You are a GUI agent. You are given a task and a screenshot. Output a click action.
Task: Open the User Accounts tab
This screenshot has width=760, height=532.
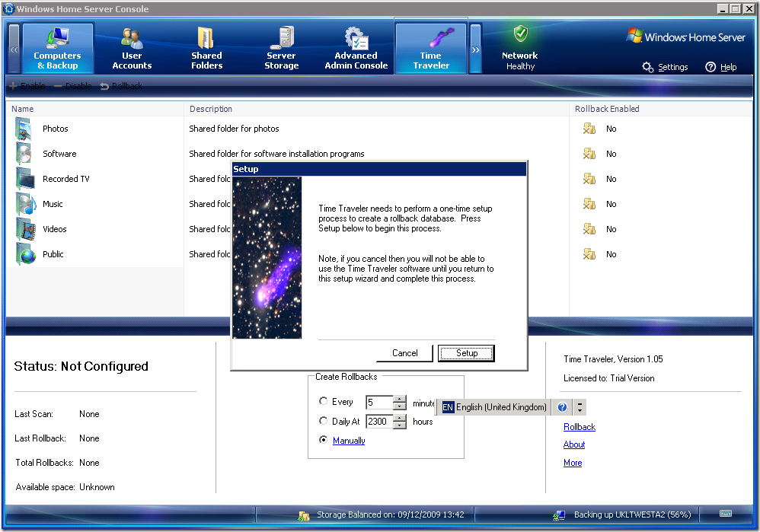point(132,48)
